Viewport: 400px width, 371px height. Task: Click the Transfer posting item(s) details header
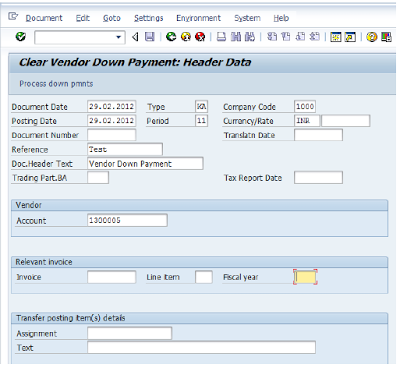coord(71,318)
